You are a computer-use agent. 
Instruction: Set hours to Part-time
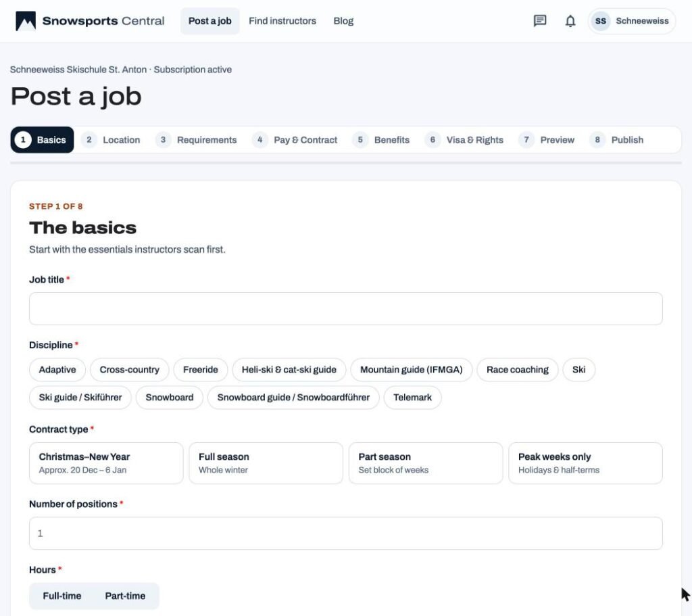125,596
